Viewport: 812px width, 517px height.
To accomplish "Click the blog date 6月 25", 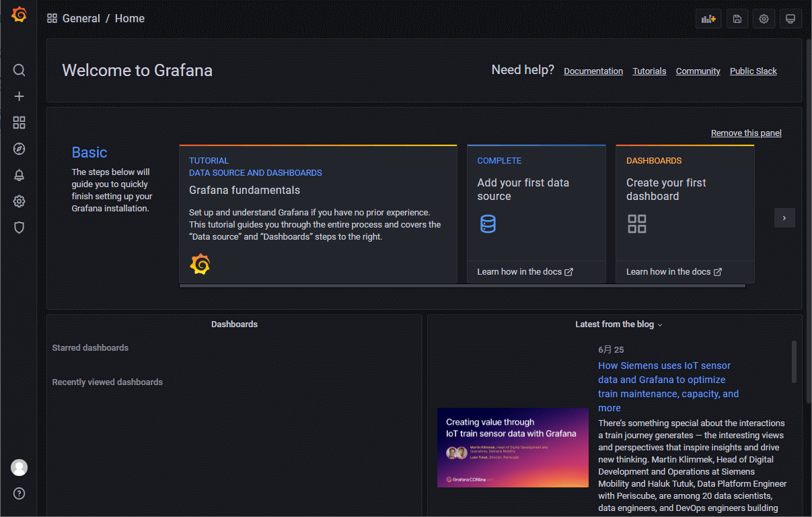I will pyautogui.click(x=611, y=350).
